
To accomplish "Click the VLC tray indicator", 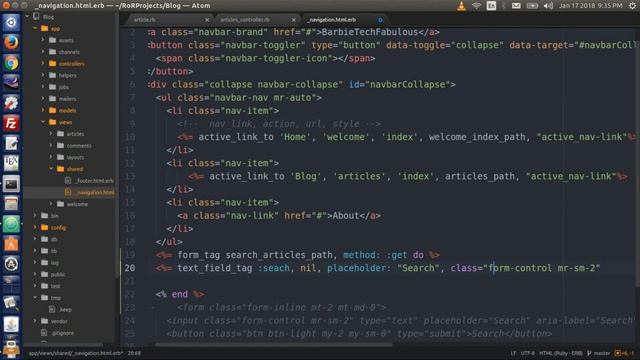I will coord(461,6).
